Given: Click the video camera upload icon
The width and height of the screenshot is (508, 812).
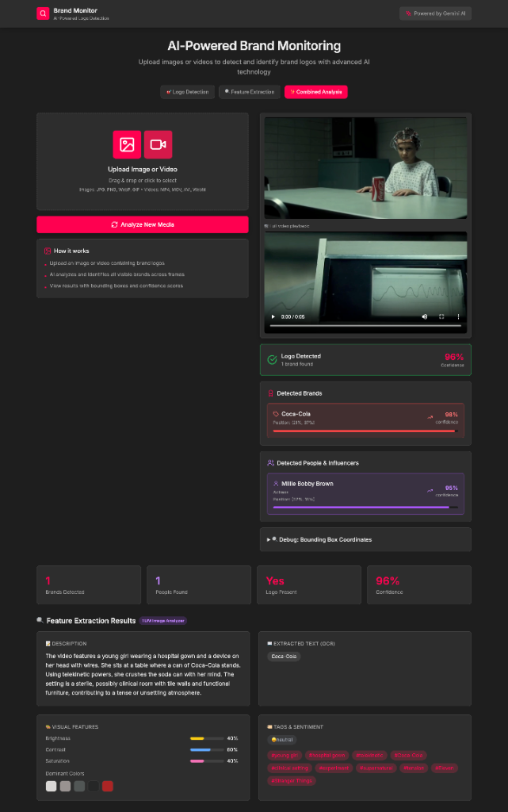Looking at the screenshot, I should click(158, 144).
